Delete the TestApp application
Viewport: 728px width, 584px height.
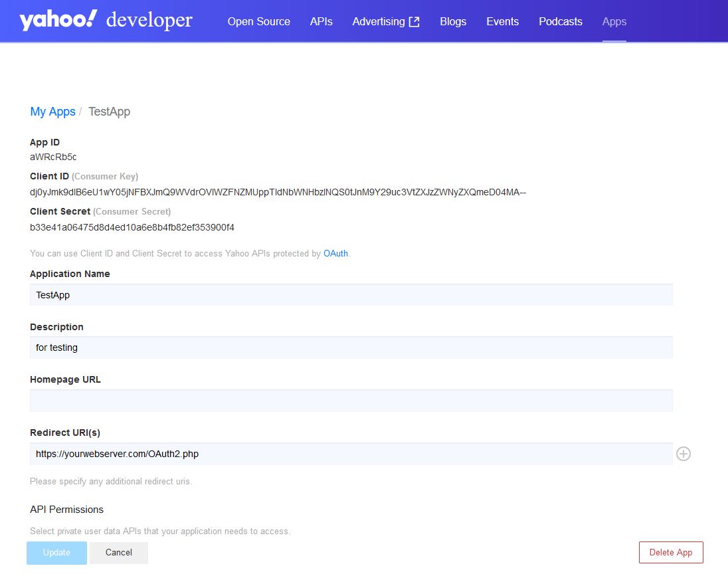pyautogui.click(x=671, y=552)
